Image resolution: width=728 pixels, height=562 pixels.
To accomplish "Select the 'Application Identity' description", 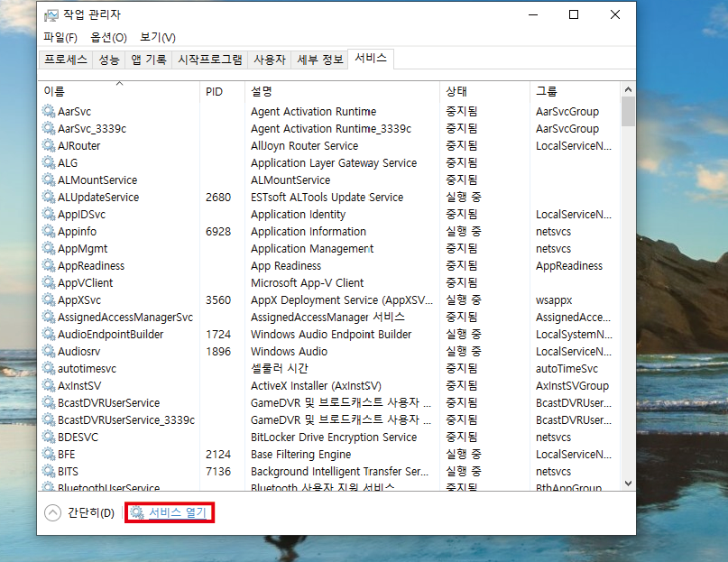I will (298, 215).
